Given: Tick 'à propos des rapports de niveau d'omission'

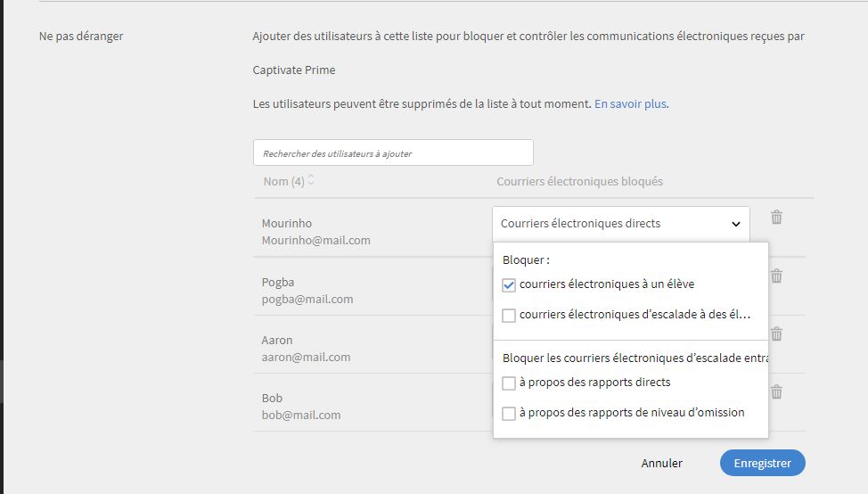Looking at the screenshot, I should click(x=509, y=414).
